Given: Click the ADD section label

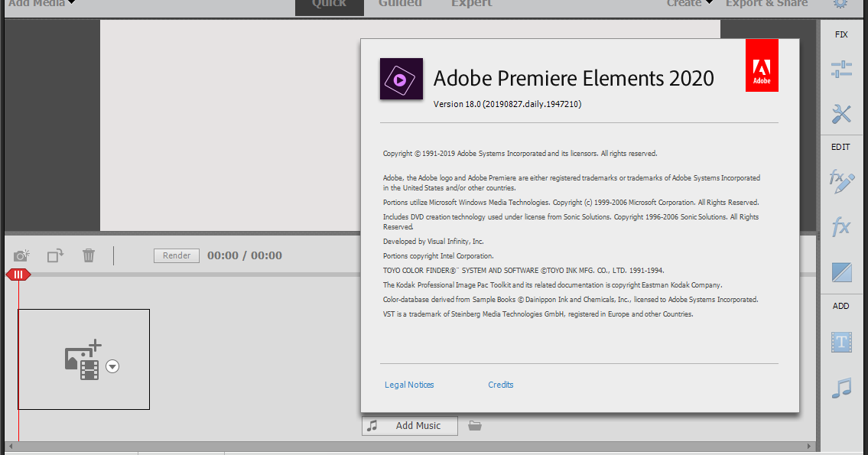Looking at the screenshot, I should click(x=841, y=306).
